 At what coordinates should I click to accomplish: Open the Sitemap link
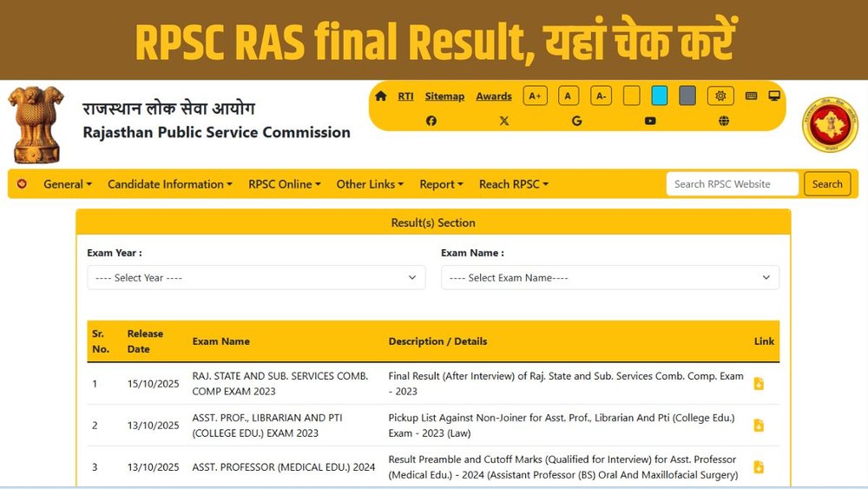[x=444, y=96]
